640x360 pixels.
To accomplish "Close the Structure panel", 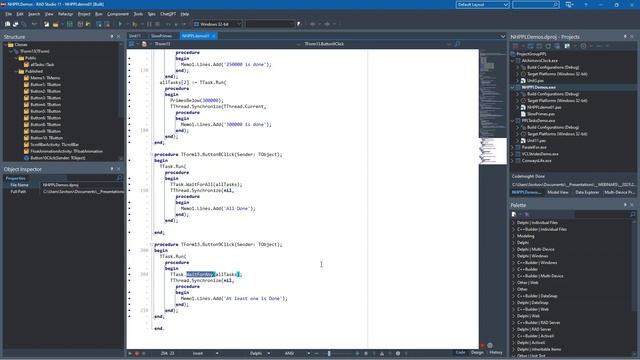I will tap(119, 37).
